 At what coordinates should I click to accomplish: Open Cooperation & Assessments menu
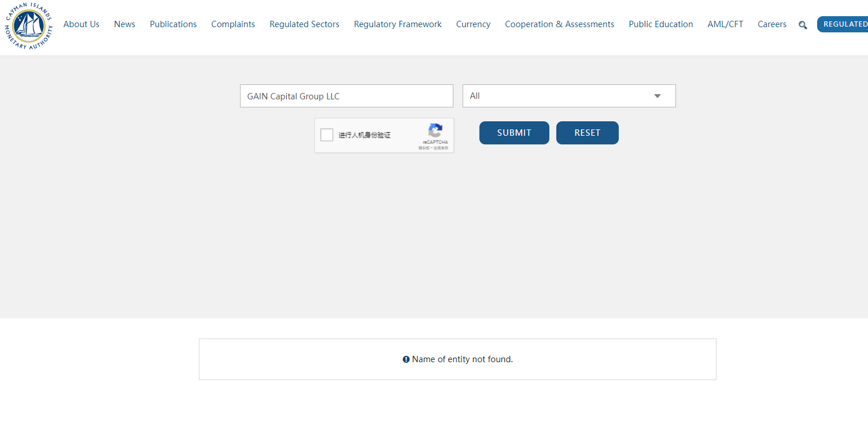tap(560, 24)
